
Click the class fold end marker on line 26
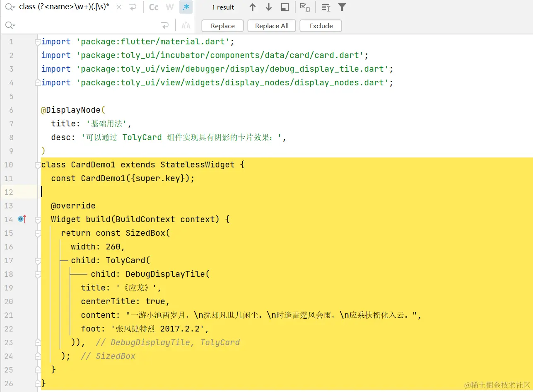tap(38, 383)
